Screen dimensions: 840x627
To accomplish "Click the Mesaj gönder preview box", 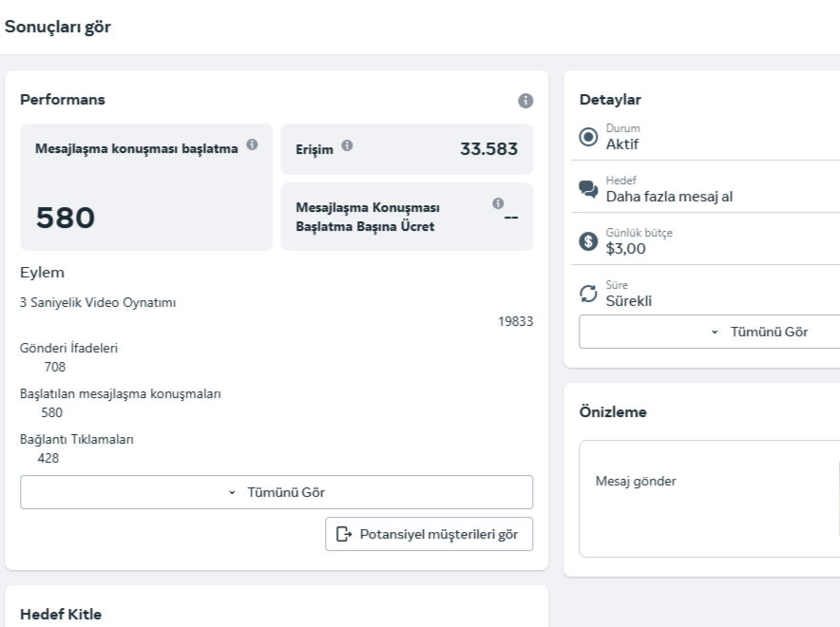I will pos(709,498).
